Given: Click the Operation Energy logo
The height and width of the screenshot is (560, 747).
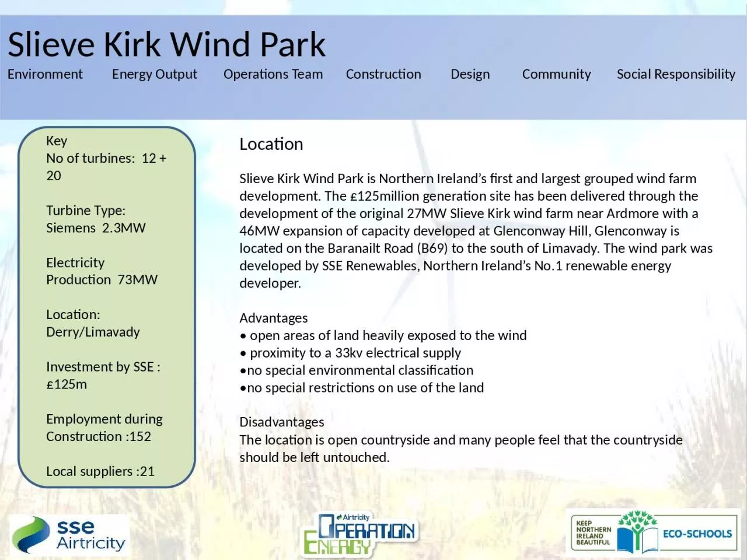Looking at the screenshot, I should 359,534.
